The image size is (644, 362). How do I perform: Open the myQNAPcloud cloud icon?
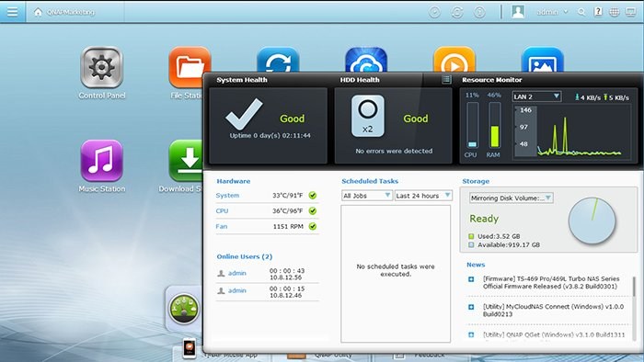[x=366, y=60]
